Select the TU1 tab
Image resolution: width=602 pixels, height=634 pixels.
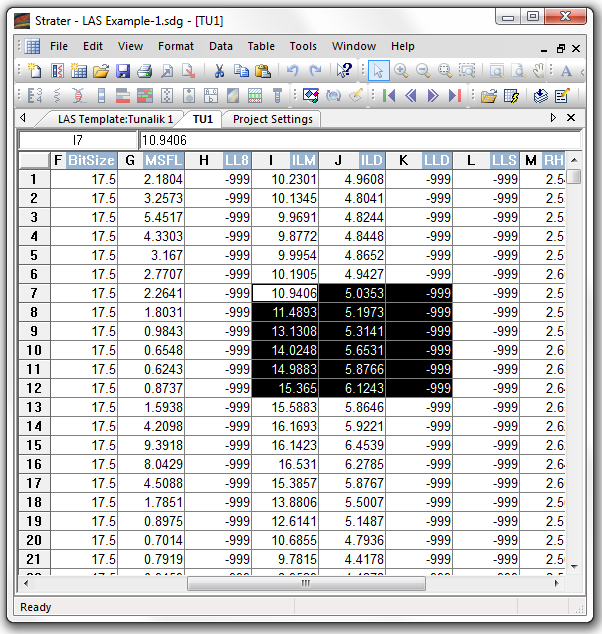(x=203, y=119)
